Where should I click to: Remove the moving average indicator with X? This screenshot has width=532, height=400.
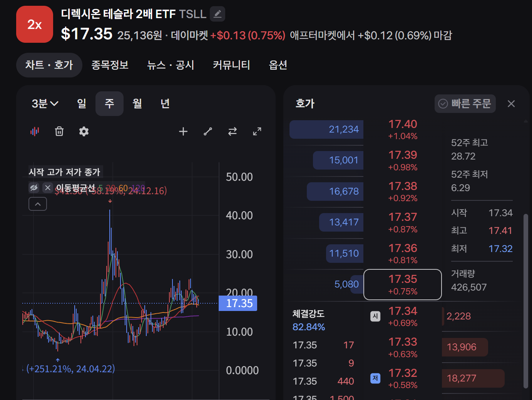pos(48,188)
